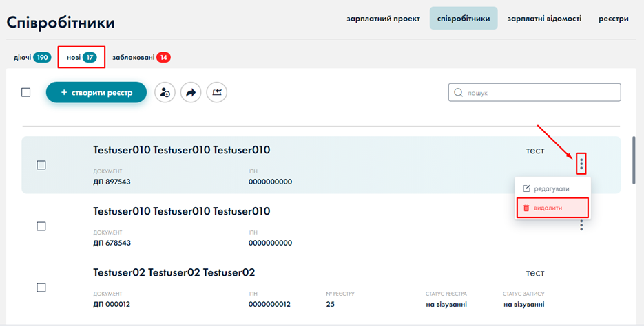Toggle the select-all checkbox above the list

(26, 92)
